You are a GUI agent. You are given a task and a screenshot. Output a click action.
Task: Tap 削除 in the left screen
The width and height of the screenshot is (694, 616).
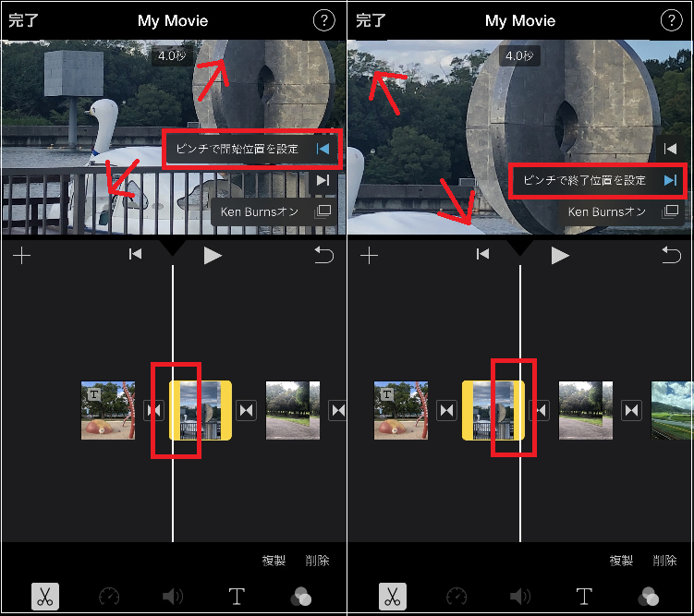point(317,561)
